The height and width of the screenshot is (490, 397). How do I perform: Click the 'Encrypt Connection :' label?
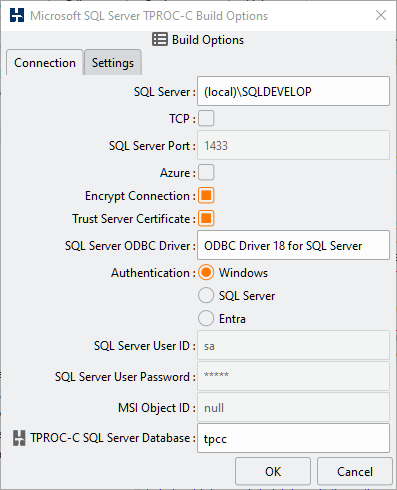point(140,196)
